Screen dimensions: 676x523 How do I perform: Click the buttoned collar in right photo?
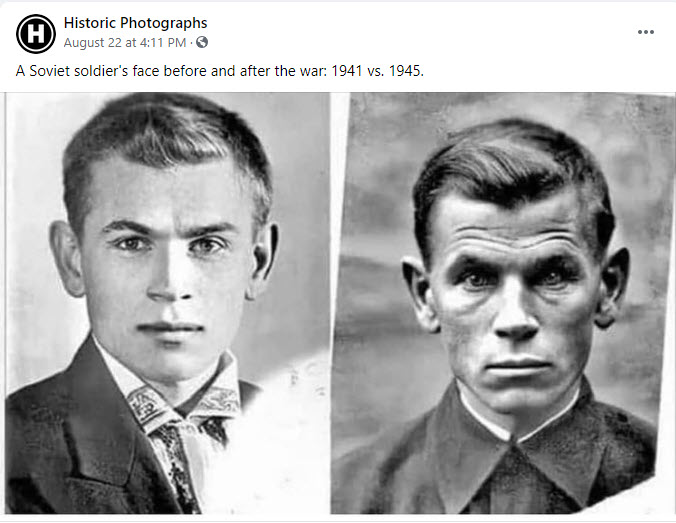pos(513,420)
